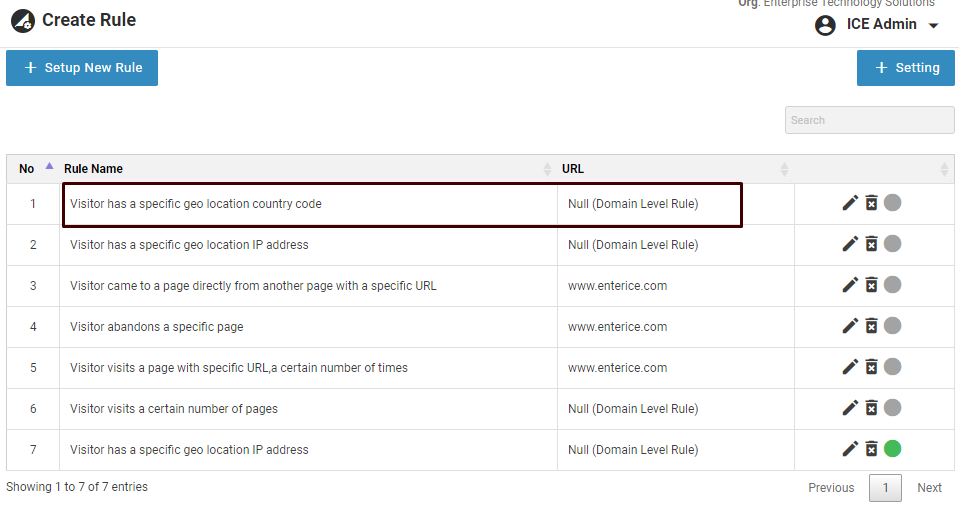Toggle the grey status circle for rule 1
This screenshot has height=532, width=959.
click(893, 203)
